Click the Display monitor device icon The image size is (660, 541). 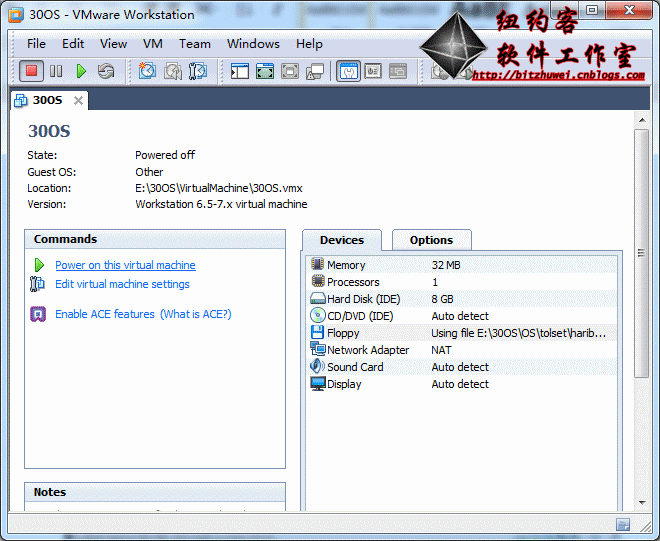pyautogui.click(x=318, y=384)
